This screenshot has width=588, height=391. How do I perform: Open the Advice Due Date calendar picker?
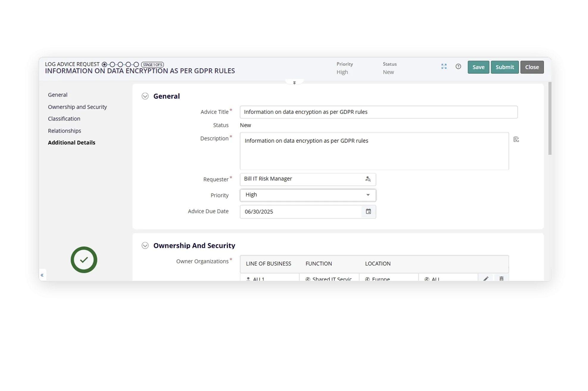[x=368, y=211]
